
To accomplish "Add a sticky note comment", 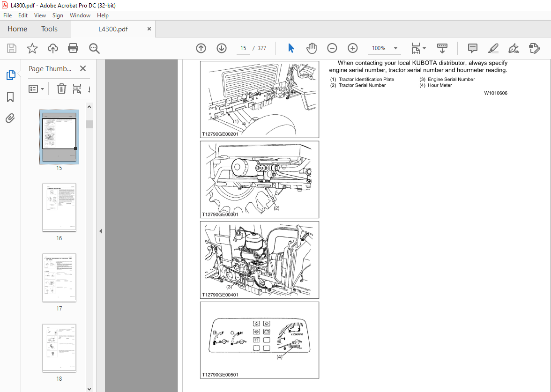I will point(473,48).
